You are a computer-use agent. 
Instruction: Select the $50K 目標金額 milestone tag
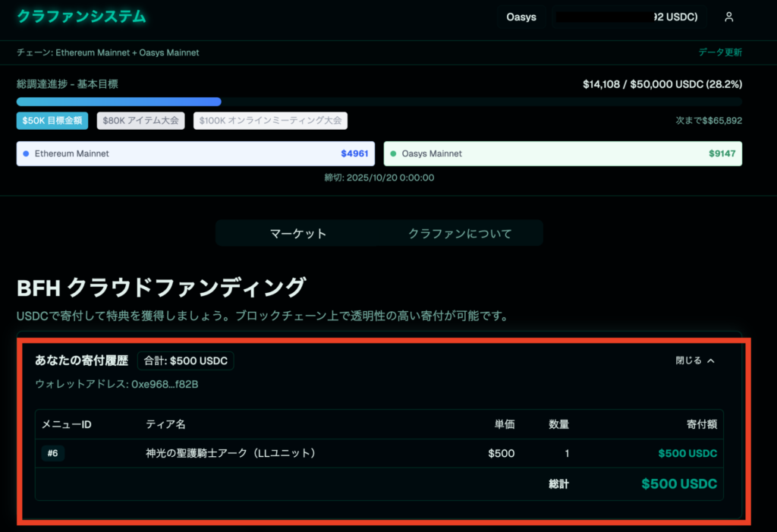[x=52, y=121]
